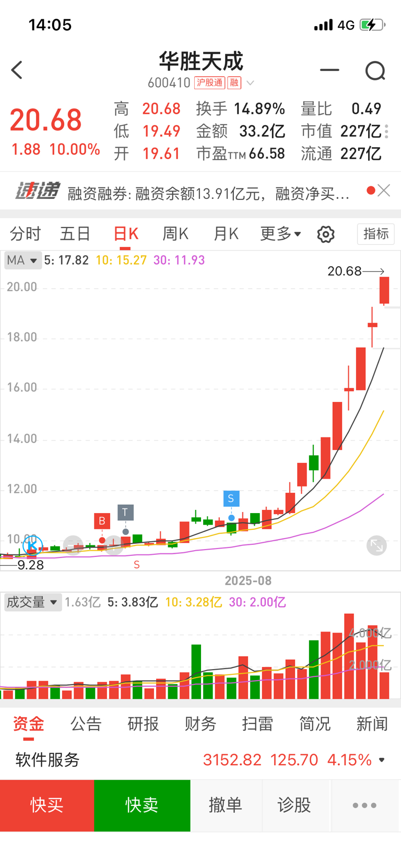Expand chart to fullscreen with arrows icon
The image size is (401, 868).
coord(376,545)
